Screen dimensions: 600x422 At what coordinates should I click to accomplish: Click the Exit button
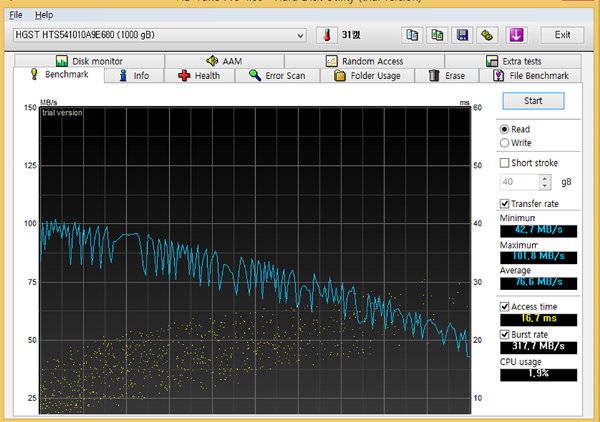[562, 35]
